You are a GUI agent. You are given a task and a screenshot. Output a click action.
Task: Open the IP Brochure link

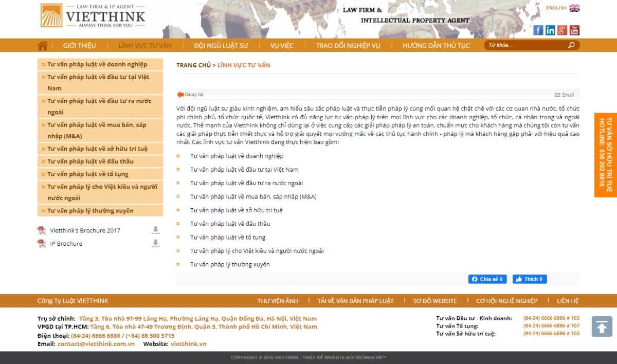point(66,244)
